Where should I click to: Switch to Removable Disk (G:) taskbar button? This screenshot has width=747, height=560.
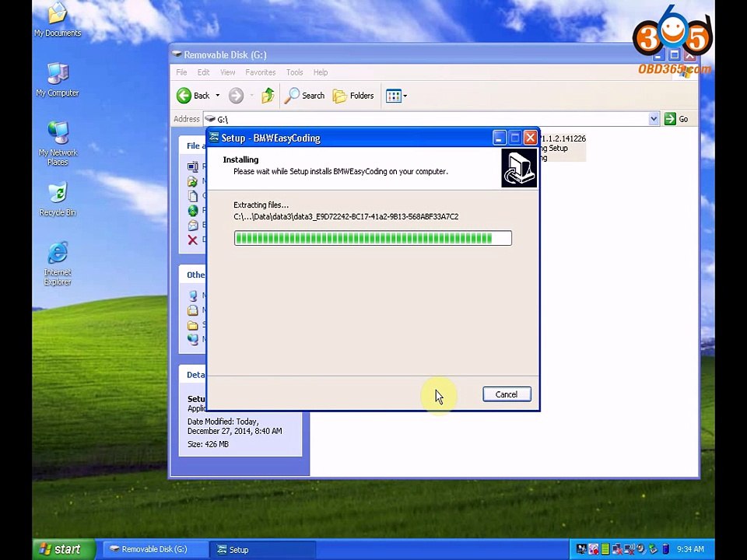pyautogui.click(x=154, y=549)
